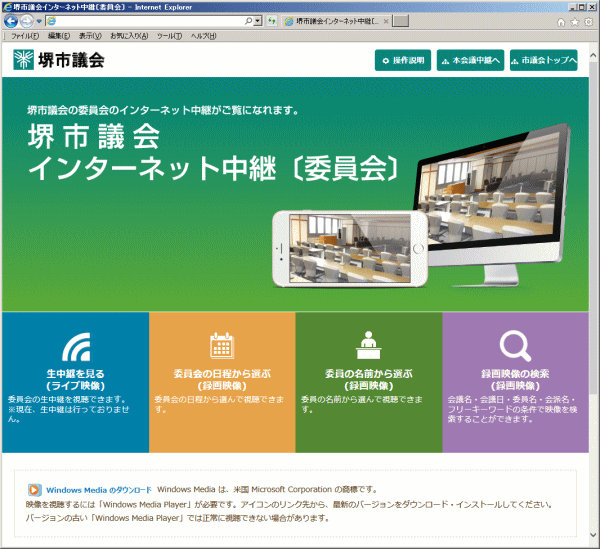Open the お気に入り(A) menu
The image size is (600, 549).
(x=129, y=36)
